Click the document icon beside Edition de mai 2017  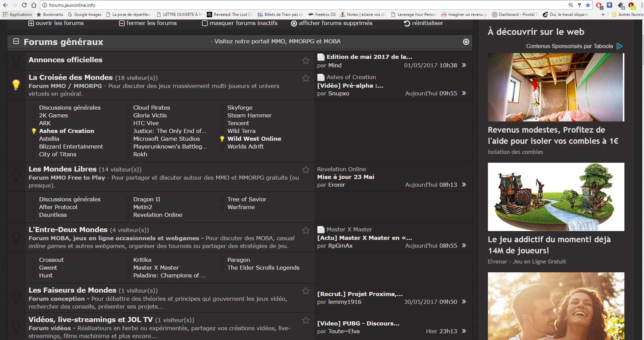[x=321, y=57]
